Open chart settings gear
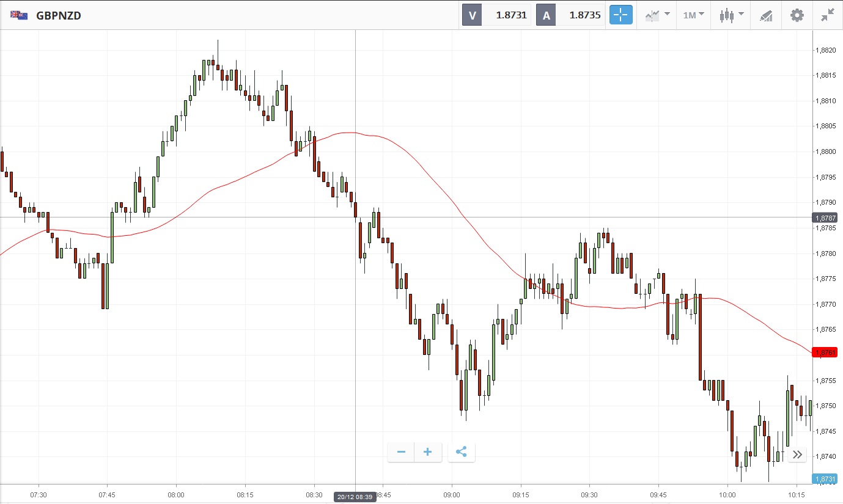Image resolution: width=843 pixels, height=504 pixels. [x=797, y=15]
